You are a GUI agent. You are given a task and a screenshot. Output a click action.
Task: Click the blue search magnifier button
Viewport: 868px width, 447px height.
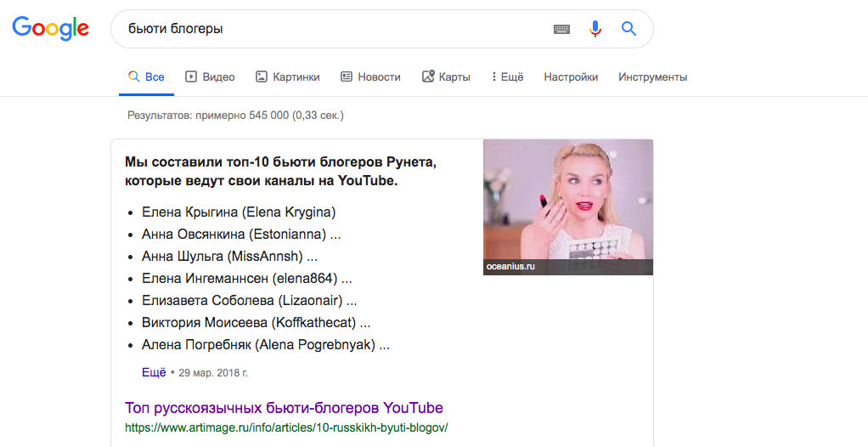(628, 28)
